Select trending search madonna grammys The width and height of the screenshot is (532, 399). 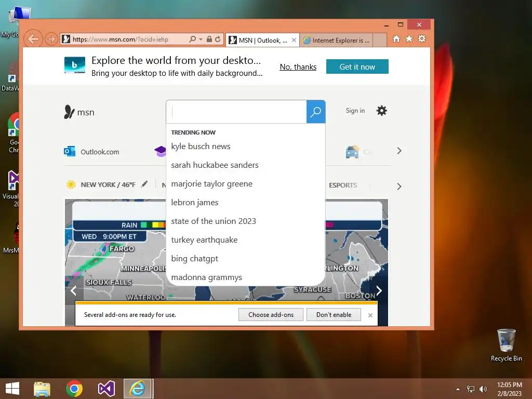tap(206, 277)
